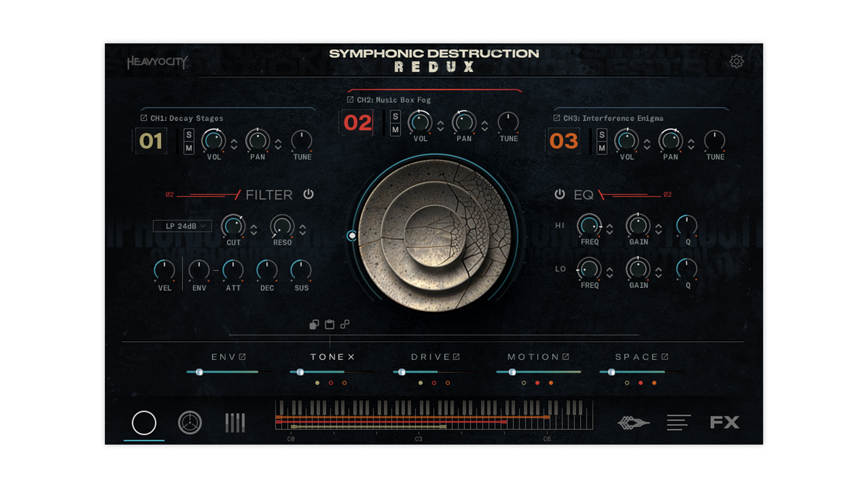This screenshot has height=488, width=868.
Task: Select channel 03 number button
Action: tap(563, 141)
